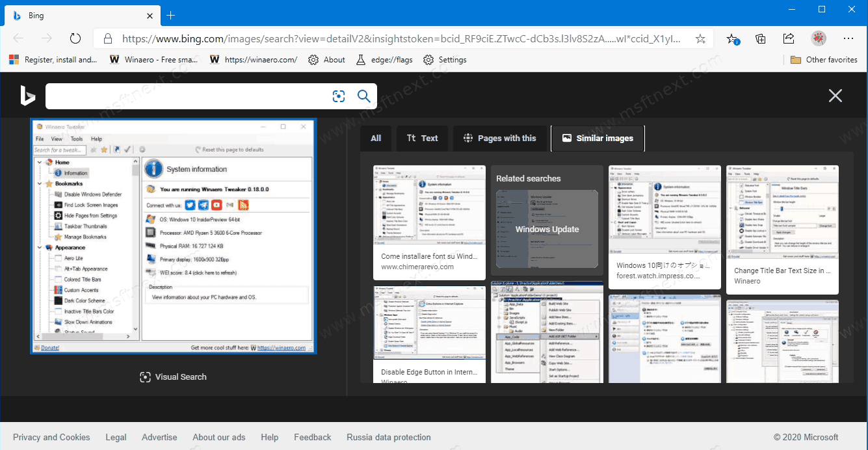Open the Favorites list icon in toolbar
Screen dimensions: 868x450
(733, 39)
